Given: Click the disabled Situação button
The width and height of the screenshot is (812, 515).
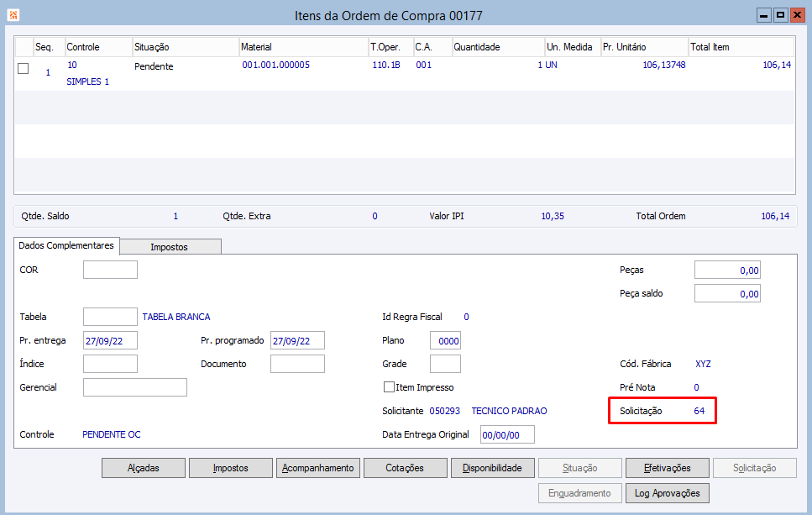Looking at the screenshot, I should (580, 468).
